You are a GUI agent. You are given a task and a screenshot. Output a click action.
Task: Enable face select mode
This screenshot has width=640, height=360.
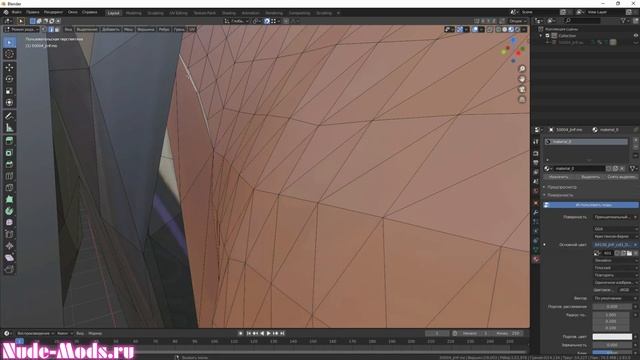(x=57, y=29)
